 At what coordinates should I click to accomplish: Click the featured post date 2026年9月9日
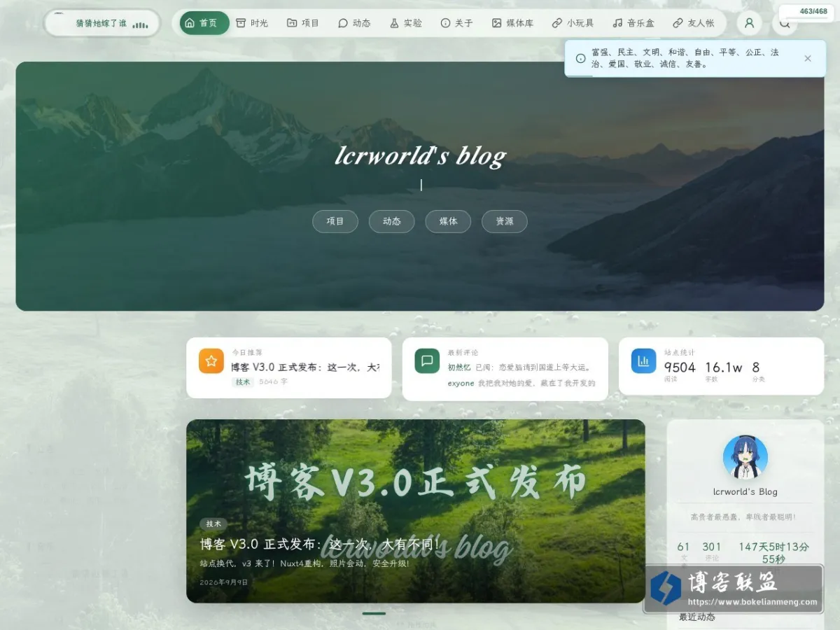[224, 582]
